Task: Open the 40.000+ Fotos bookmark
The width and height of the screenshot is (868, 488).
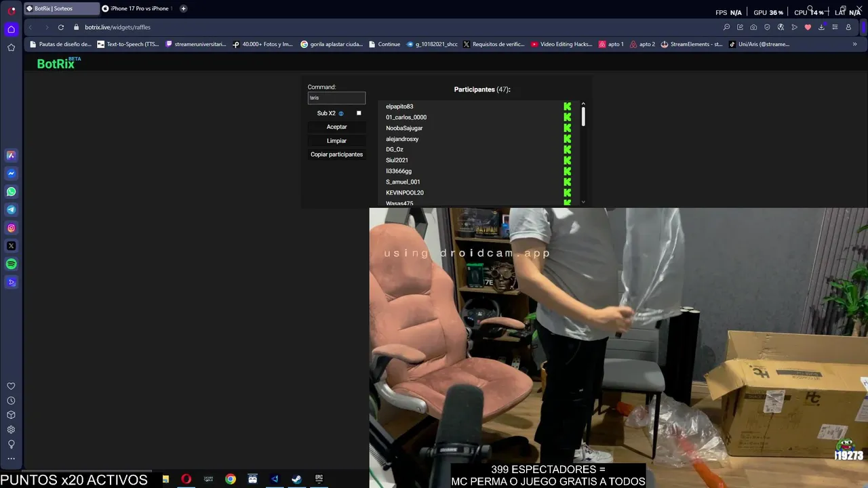Action: 262,44
